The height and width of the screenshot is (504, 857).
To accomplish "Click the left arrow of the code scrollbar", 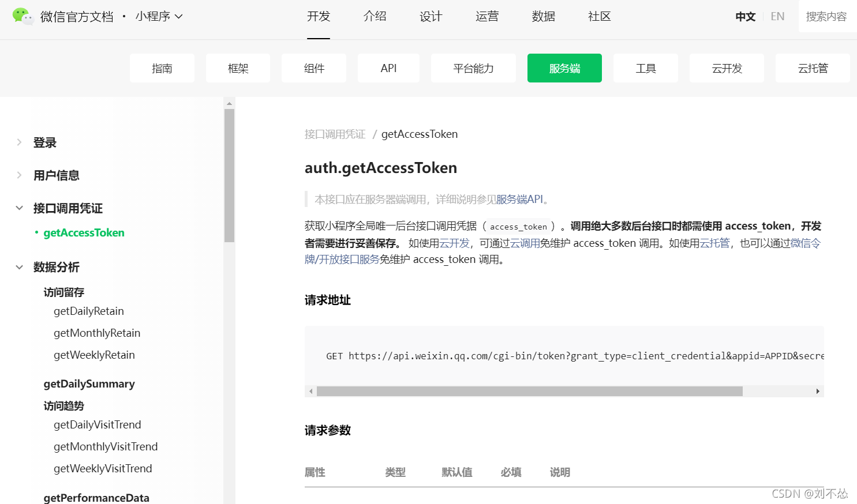I will coord(311,391).
